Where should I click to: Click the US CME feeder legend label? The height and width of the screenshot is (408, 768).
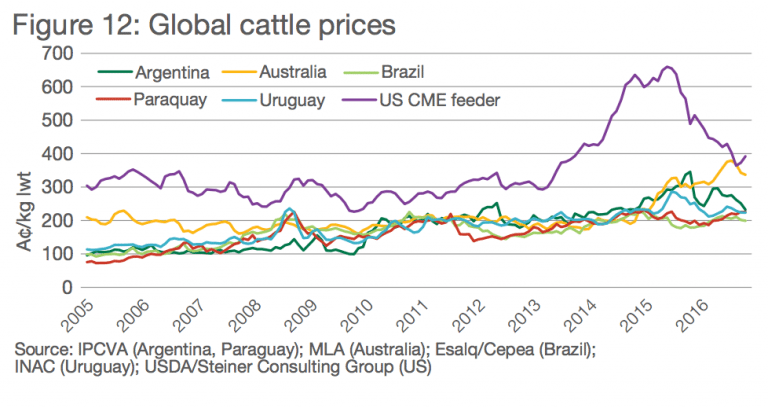pyautogui.click(x=440, y=100)
